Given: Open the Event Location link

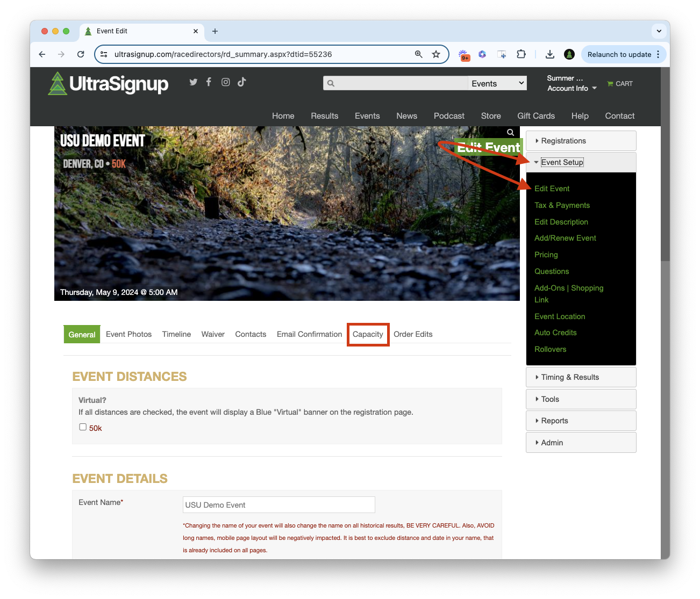Looking at the screenshot, I should tap(560, 316).
